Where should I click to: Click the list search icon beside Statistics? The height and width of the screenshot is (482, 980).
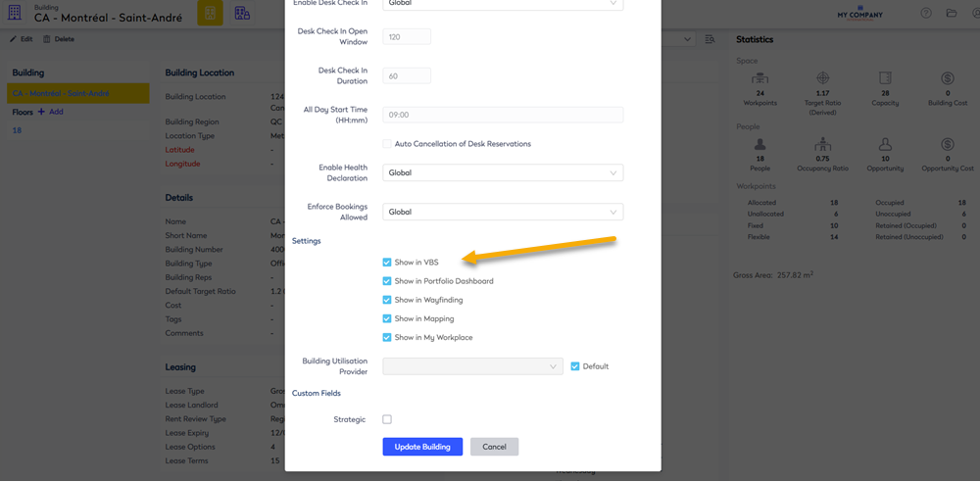(710, 39)
